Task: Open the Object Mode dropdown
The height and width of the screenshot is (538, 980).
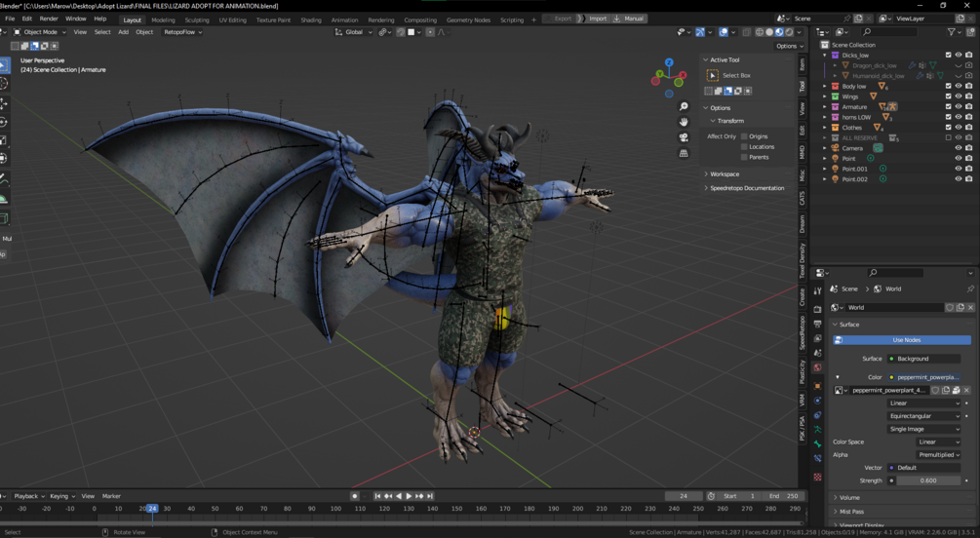Action: (40, 32)
